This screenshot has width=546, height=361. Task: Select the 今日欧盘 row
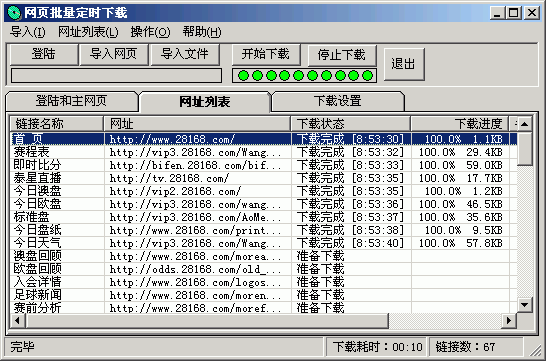coord(263,204)
